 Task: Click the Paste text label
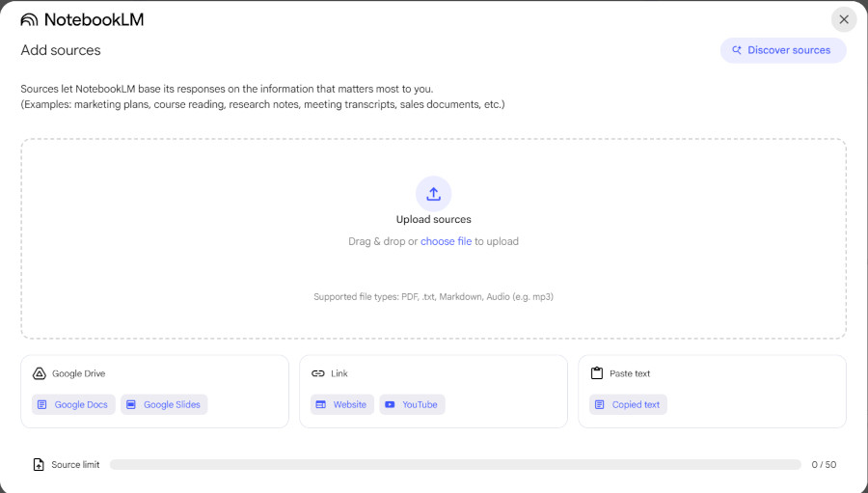pos(630,373)
